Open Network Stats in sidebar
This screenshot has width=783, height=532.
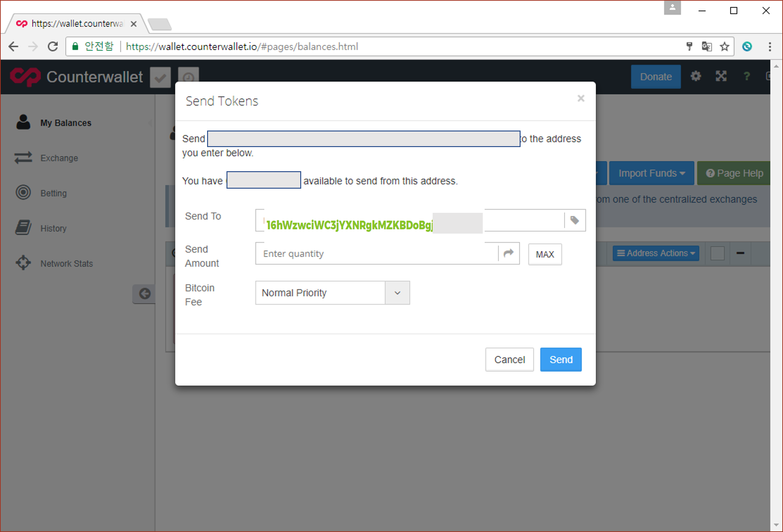point(67,263)
